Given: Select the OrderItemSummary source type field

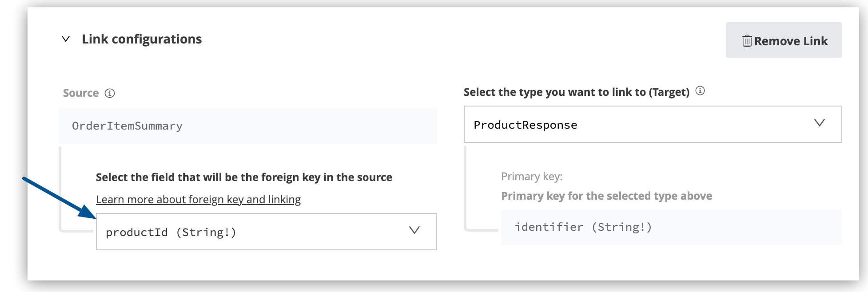Looking at the screenshot, I should coord(248,125).
